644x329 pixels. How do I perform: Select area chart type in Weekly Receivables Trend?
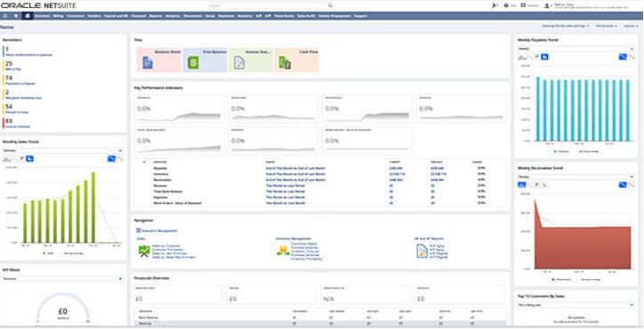click(x=522, y=185)
